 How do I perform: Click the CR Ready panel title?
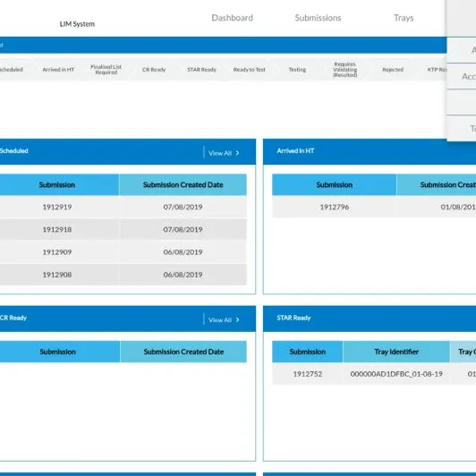pos(13,318)
